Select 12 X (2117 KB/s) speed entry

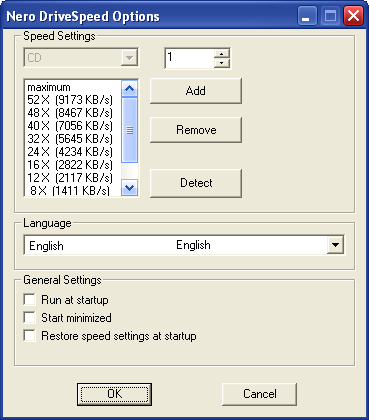(73, 178)
